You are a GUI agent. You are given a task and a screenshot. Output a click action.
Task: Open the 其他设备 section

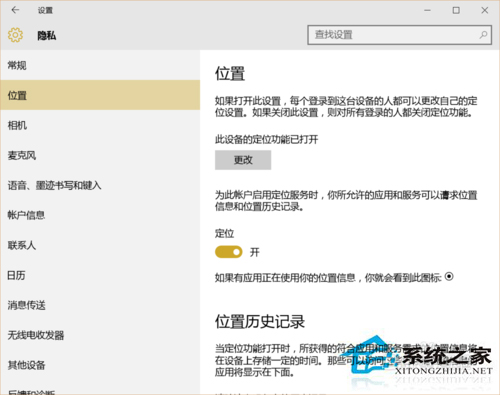click(x=100, y=365)
